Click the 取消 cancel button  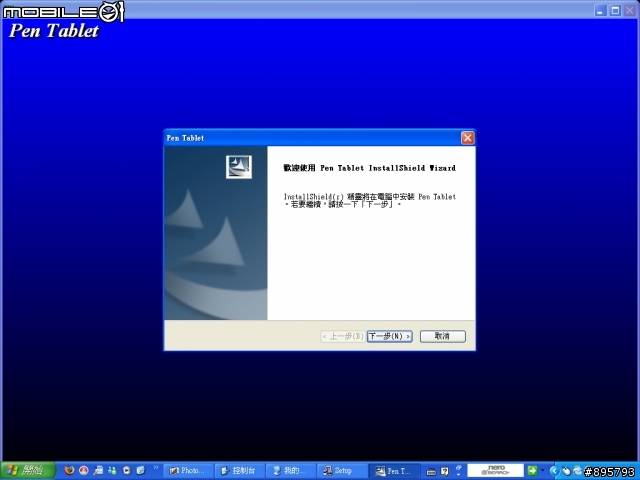442,336
